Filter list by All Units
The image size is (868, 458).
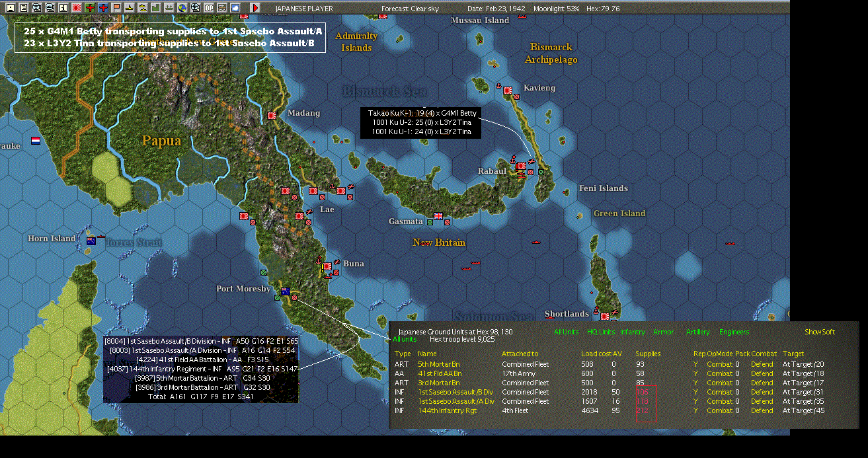point(566,332)
